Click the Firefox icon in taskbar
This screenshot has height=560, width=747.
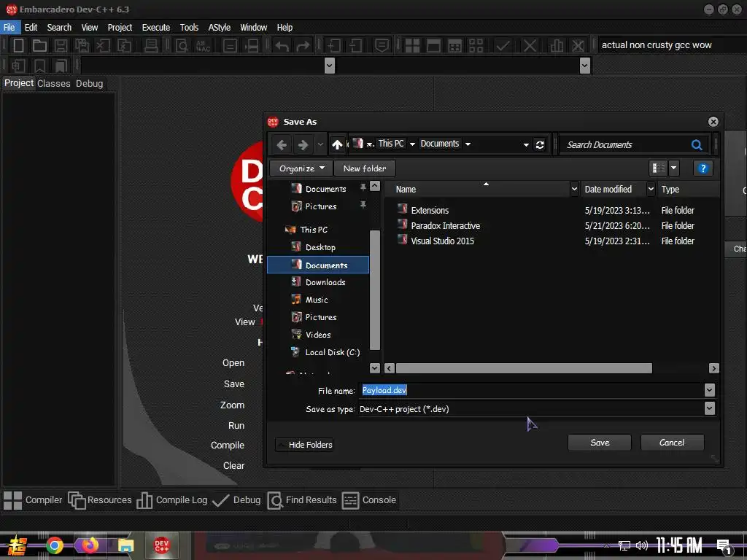pos(90,545)
